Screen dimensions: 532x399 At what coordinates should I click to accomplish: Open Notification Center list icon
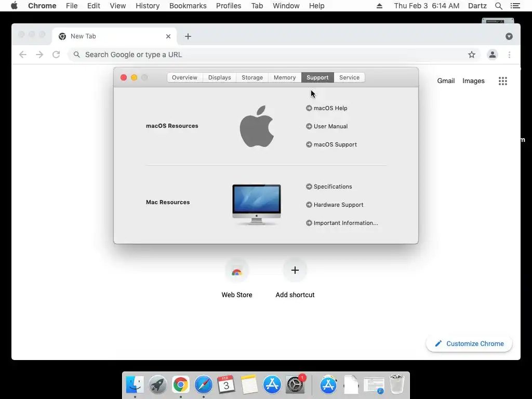point(515,6)
